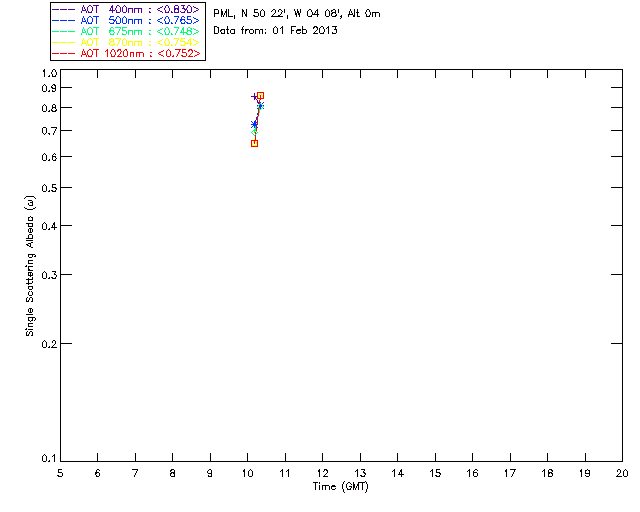Click the Time (GMT) axis label
The height and width of the screenshot is (512, 640).
pos(341,486)
